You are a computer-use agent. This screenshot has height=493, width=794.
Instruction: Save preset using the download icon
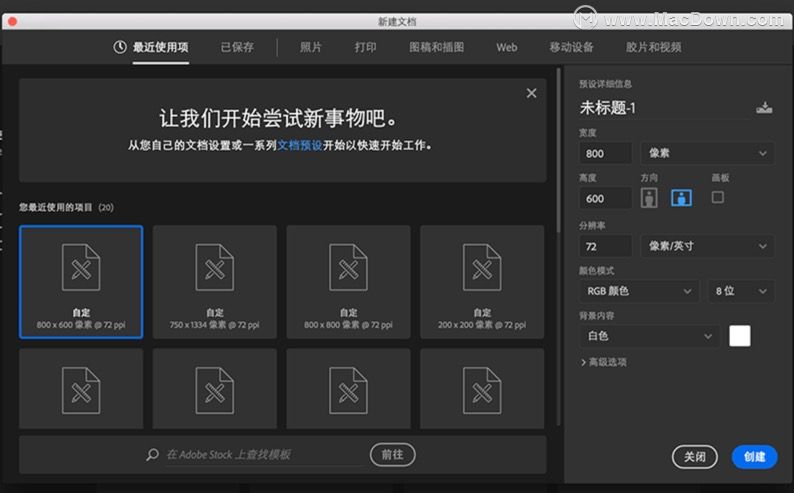[764, 107]
